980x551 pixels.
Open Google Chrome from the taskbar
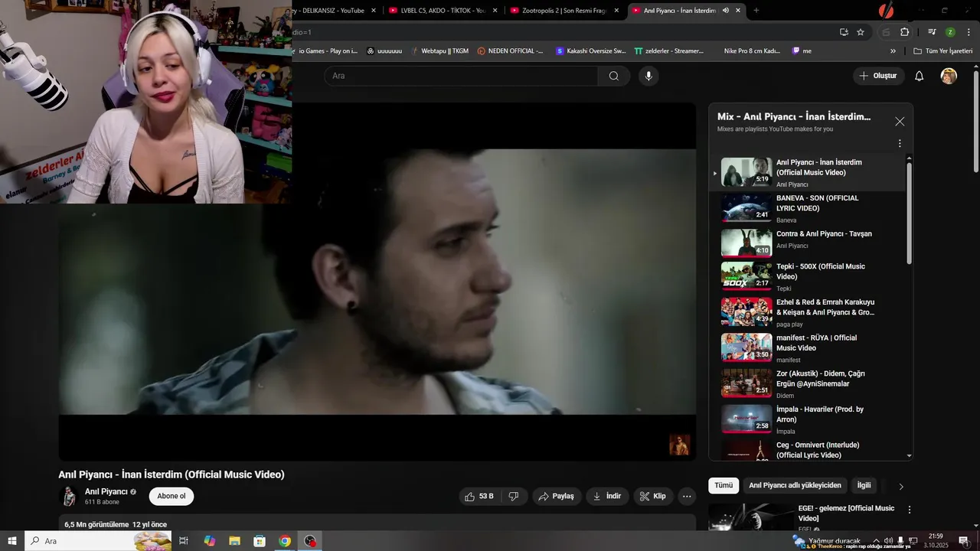point(285,541)
